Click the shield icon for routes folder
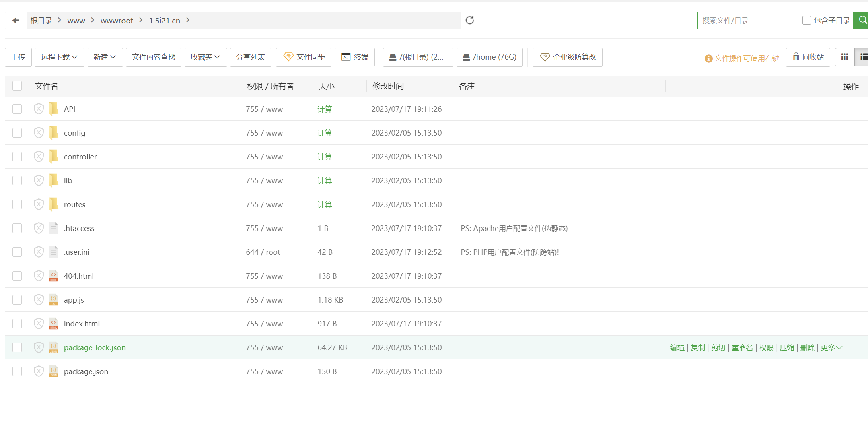This screenshot has width=868, height=423. point(39,204)
